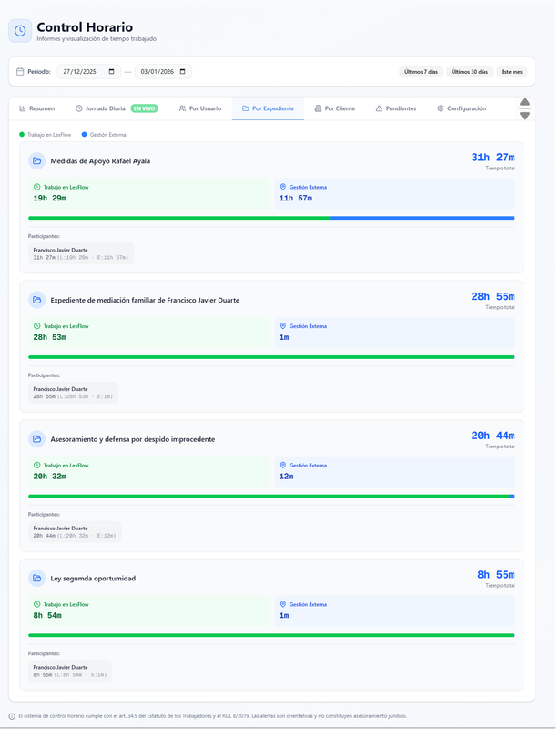Click the 11h 57m Gestión Externa value

[x=296, y=198]
